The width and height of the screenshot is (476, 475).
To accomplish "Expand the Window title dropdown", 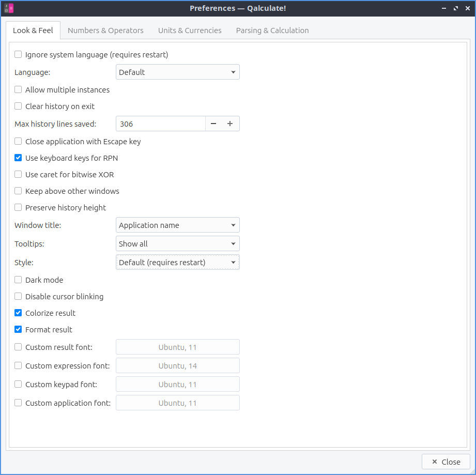I will coord(177,225).
